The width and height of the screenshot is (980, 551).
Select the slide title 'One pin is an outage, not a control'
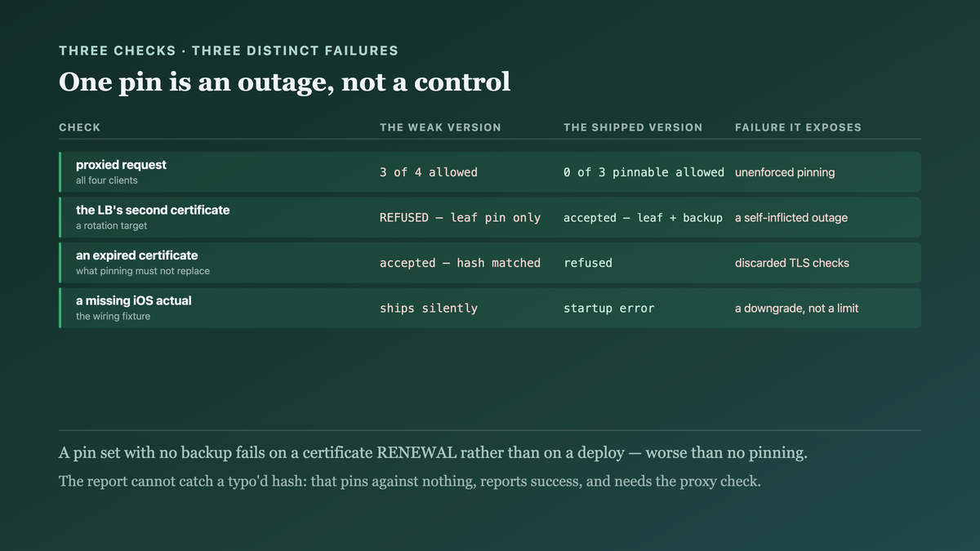tap(285, 82)
